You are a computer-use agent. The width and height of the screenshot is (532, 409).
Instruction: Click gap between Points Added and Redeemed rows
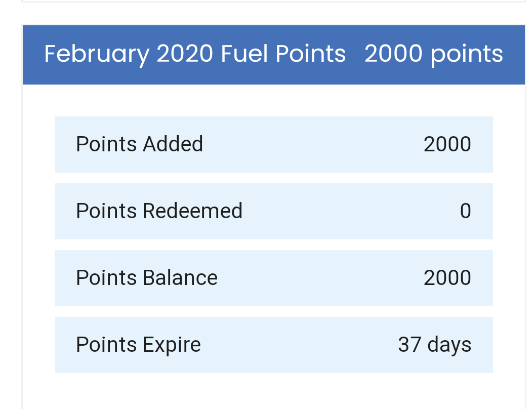click(x=274, y=178)
